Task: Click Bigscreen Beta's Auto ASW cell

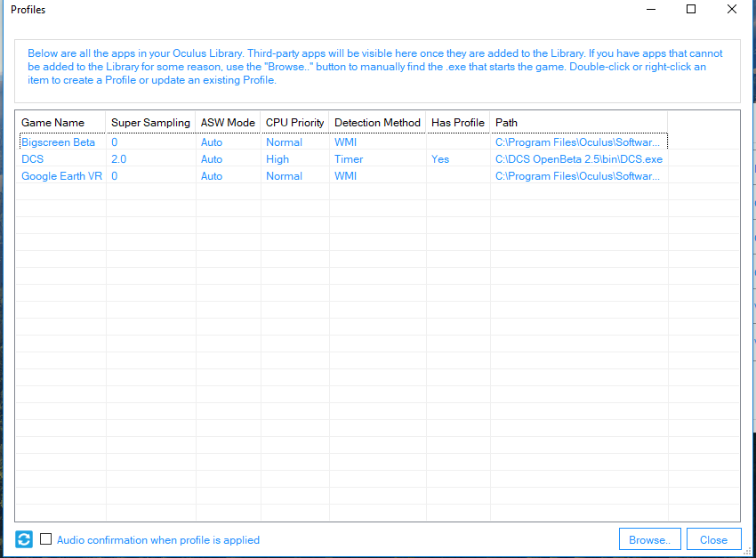Action: coord(211,142)
